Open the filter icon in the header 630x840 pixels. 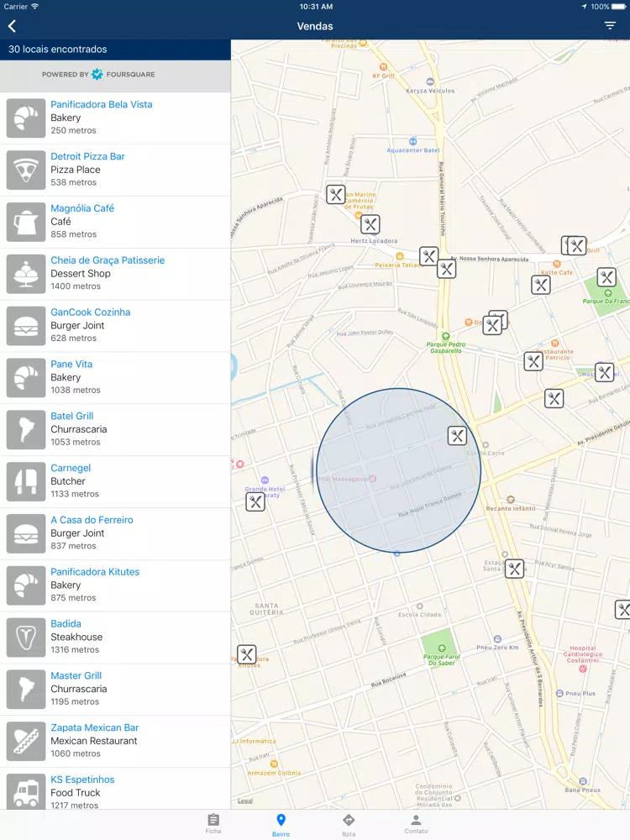pyautogui.click(x=610, y=26)
